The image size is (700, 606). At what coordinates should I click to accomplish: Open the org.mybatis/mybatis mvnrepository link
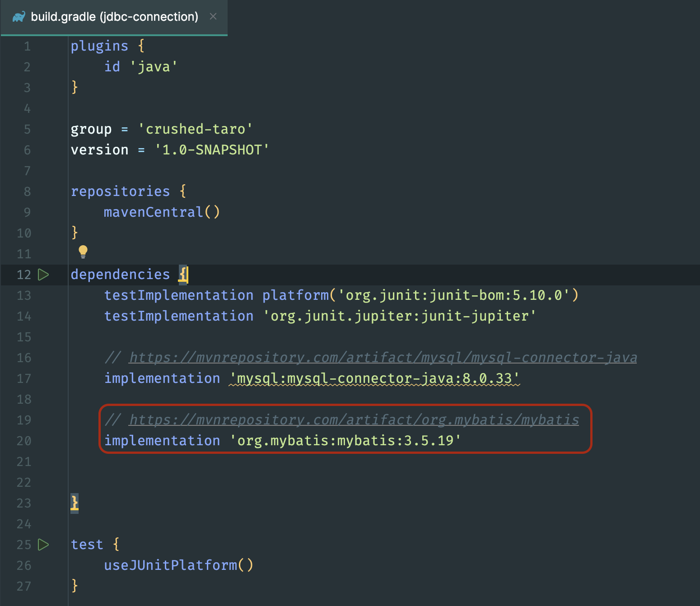(354, 420)
